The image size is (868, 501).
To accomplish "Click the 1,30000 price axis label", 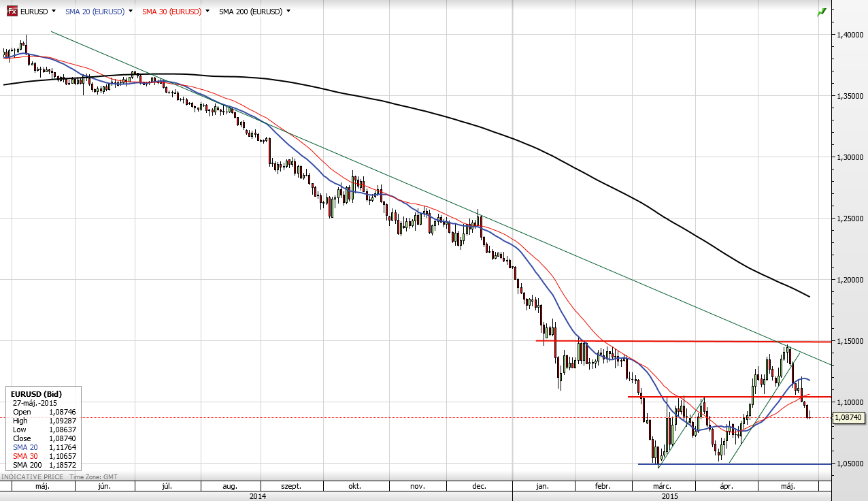I will 850,157.
